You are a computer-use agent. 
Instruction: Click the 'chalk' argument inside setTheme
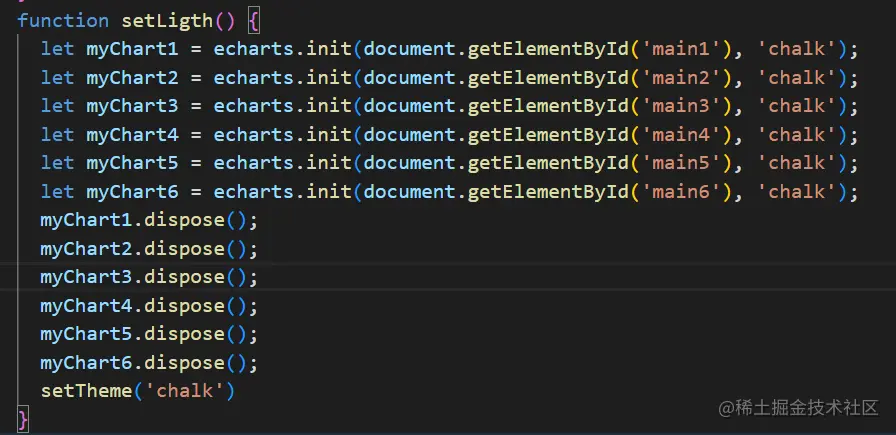(184, 392)
